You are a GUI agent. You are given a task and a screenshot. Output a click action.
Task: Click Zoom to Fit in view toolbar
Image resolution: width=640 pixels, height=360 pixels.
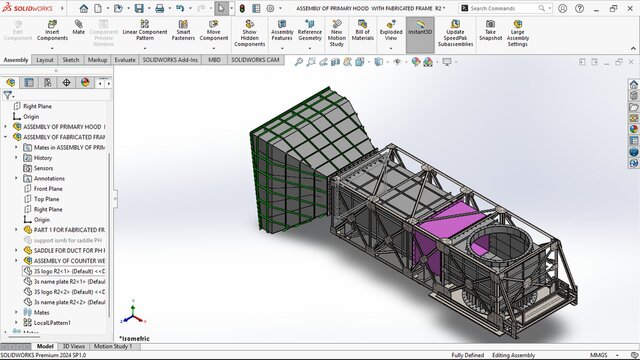(299, 62)
